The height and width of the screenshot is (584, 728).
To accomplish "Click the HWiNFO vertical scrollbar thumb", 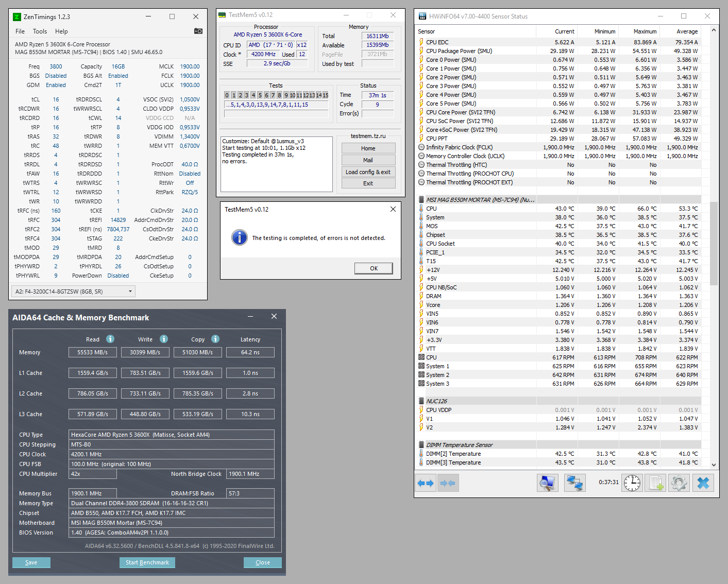I will [714, 243].
